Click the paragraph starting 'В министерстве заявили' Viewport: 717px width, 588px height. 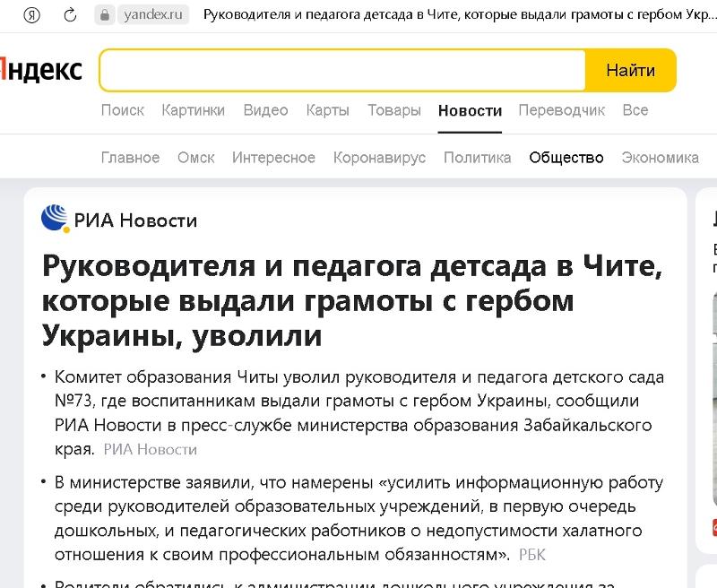[x=358, y=518]
